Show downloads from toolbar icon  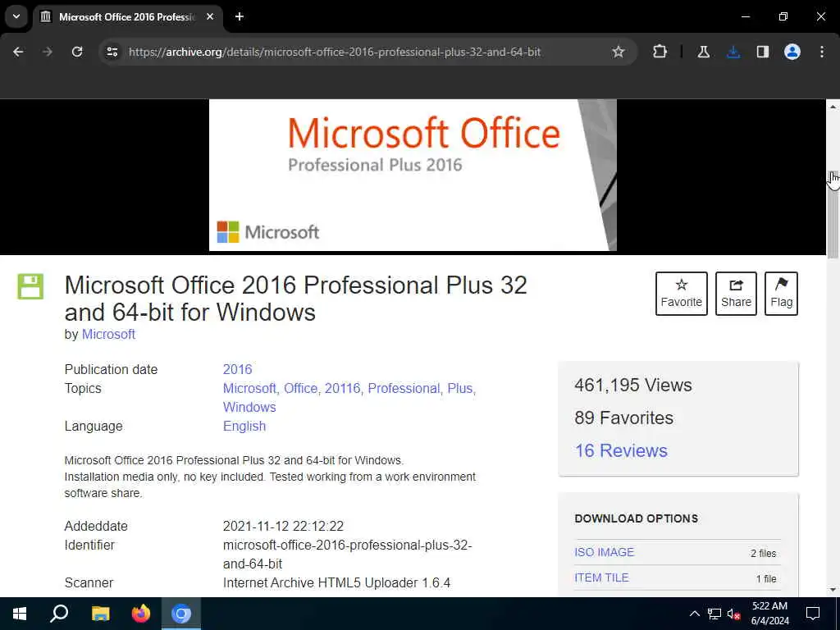click(733, 52)
